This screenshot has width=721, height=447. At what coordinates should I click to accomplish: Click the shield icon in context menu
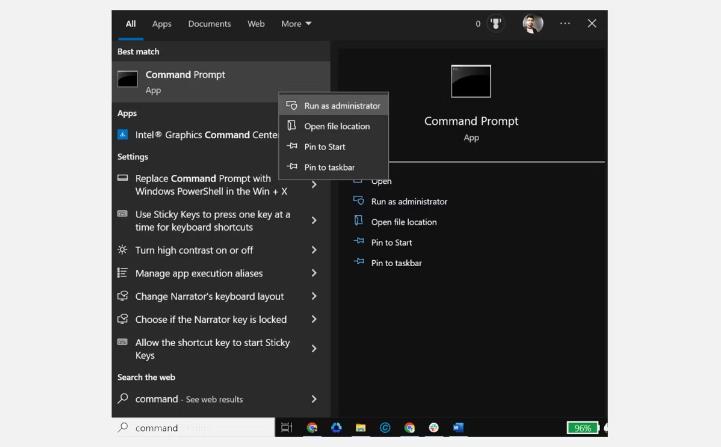pos(292,105)
